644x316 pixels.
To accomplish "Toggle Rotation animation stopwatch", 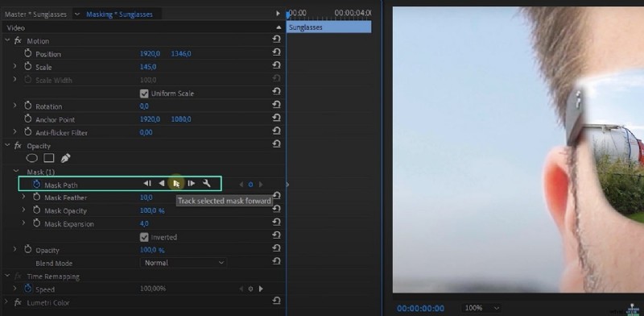I will (x=28, y=106).
